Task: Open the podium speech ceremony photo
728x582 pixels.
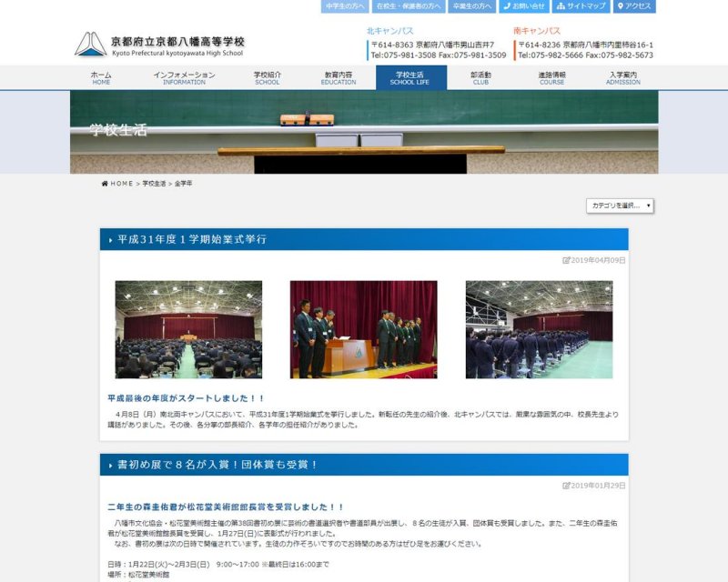Action: [363, 329]
